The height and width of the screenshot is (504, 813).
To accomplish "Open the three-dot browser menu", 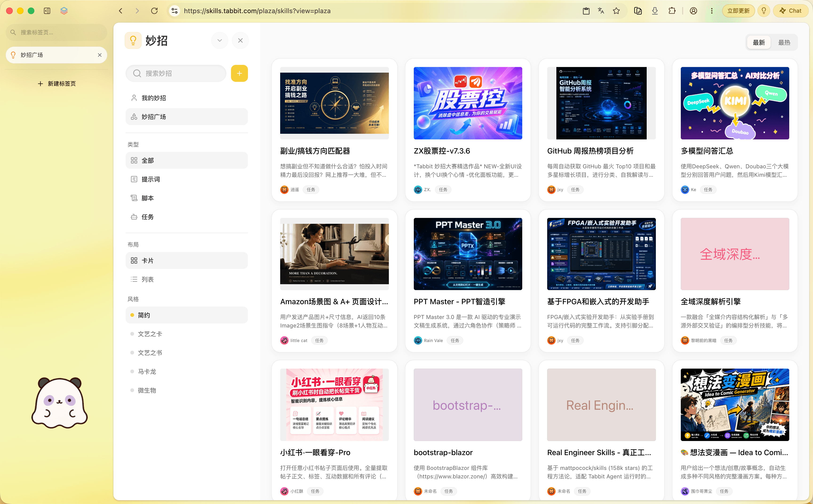I will point(712,11).
